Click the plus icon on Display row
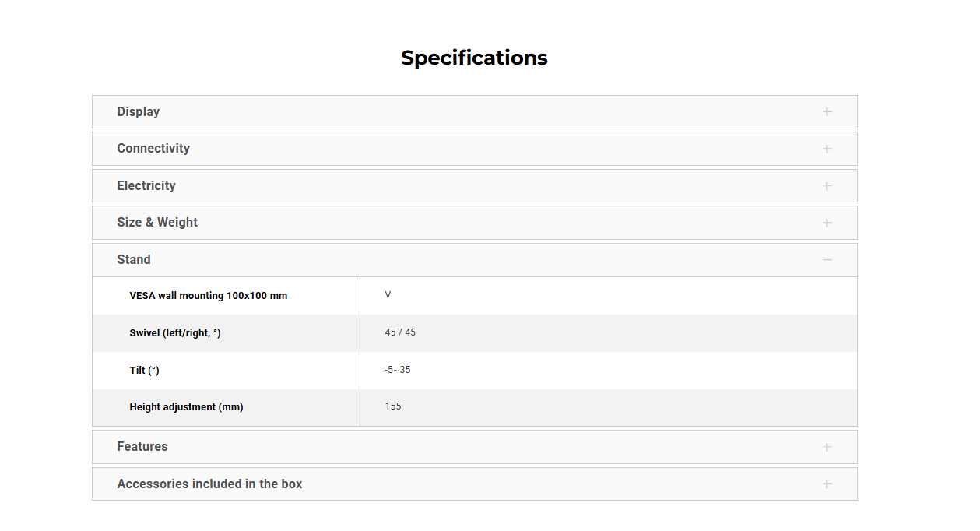 pos(827,112)
